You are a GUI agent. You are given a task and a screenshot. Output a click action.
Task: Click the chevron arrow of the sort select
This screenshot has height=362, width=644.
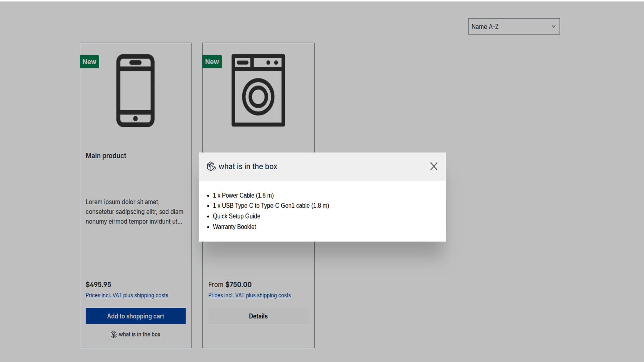(553, 26)
